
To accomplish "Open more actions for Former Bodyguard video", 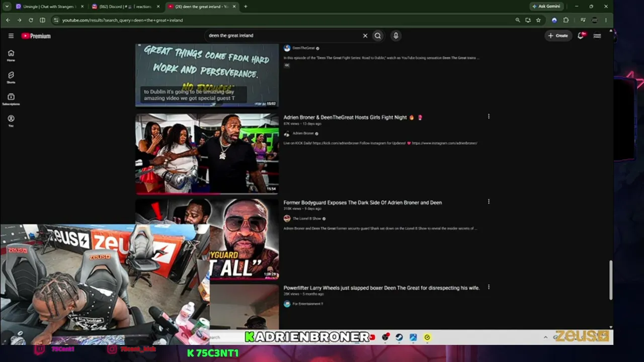I will pyautogui.click(x=489, y=202).
